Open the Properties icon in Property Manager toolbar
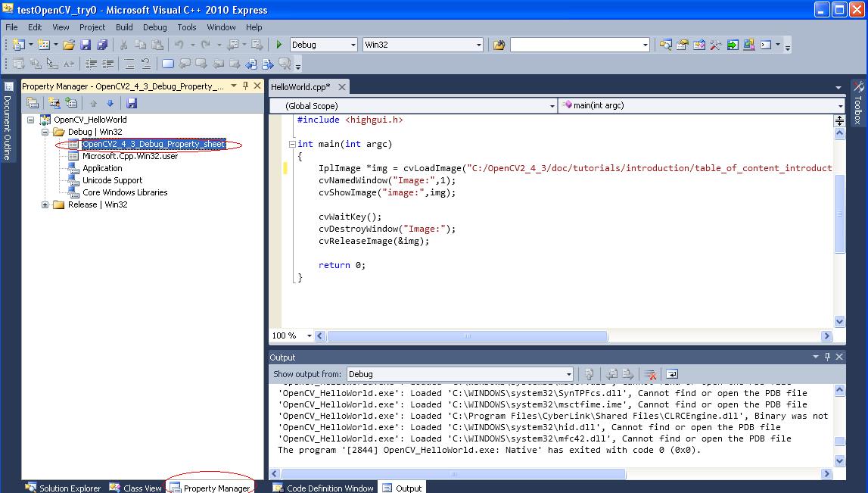The width and height of the screenshot is (868, 493). click(33, 103)
